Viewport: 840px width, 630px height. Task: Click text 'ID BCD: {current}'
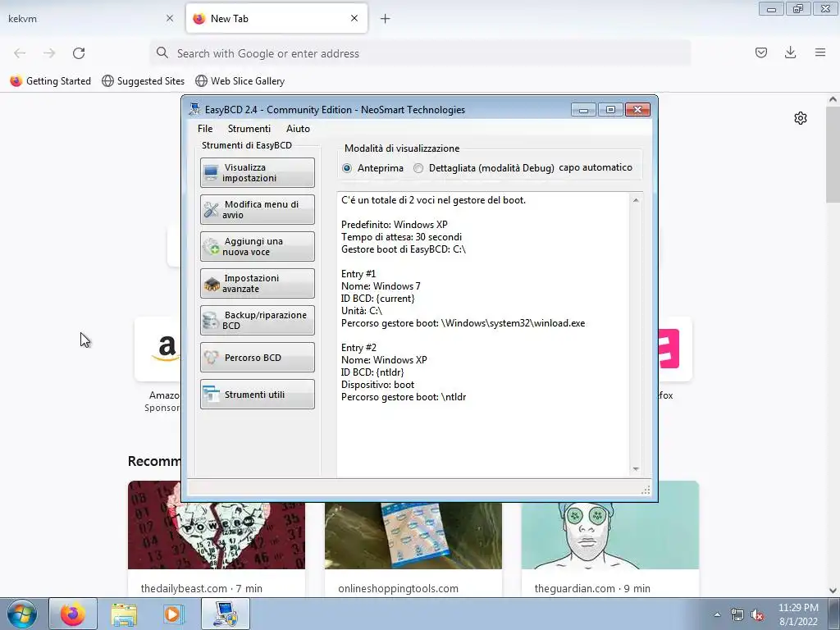coord(378,299)
